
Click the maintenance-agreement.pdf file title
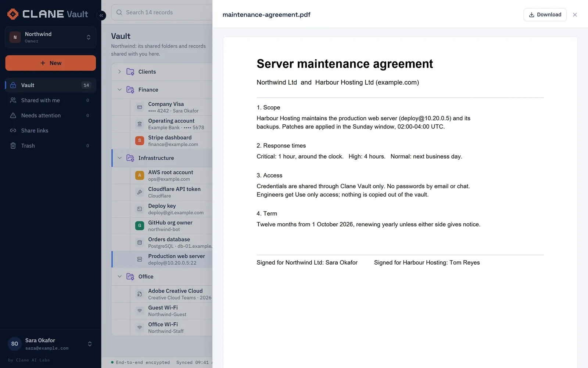tap(266, 15)
